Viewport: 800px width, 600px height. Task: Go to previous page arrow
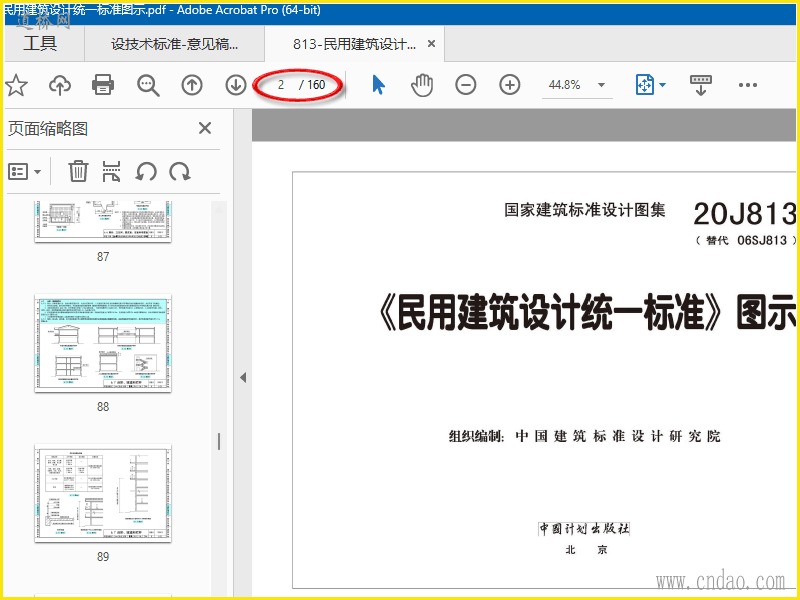point(192,85)
